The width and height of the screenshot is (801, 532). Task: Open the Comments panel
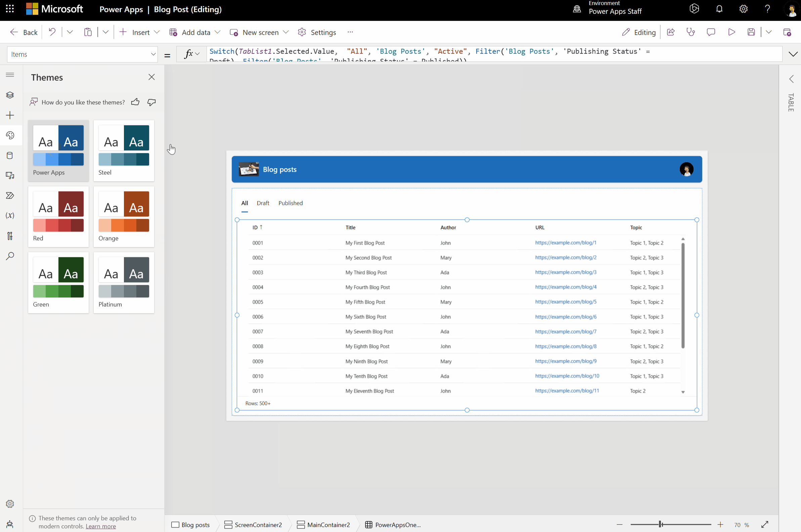click(711, 32)
